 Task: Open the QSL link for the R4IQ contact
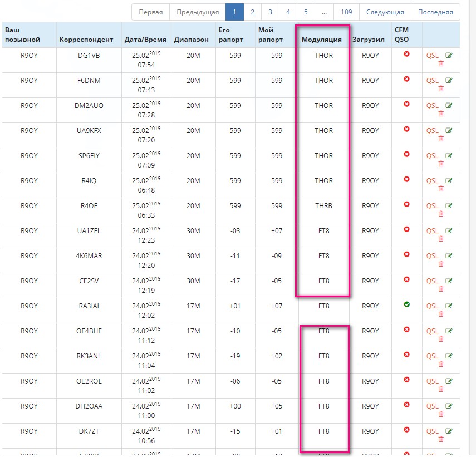coord(433,181)
